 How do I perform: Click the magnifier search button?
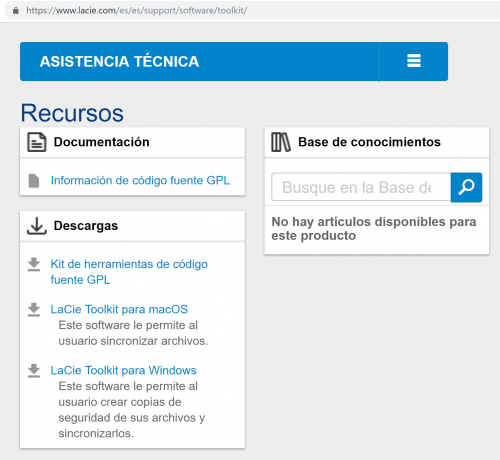[466, 187]
